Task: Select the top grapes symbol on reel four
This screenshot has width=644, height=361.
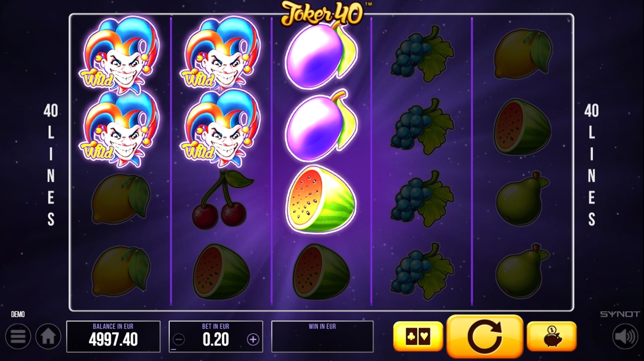Action: (422, 54)
